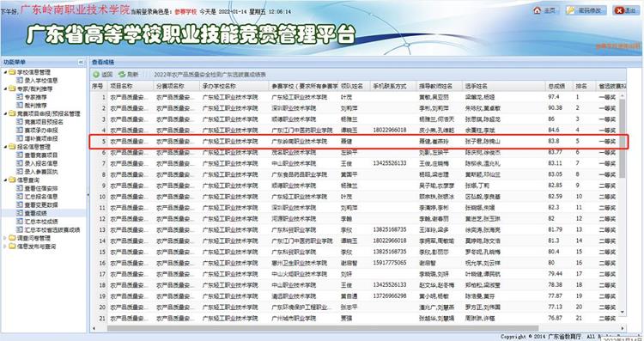Click 河源职业技术学院 in row 12
Viewport: 644px width, 341px height.
(294, 218)
